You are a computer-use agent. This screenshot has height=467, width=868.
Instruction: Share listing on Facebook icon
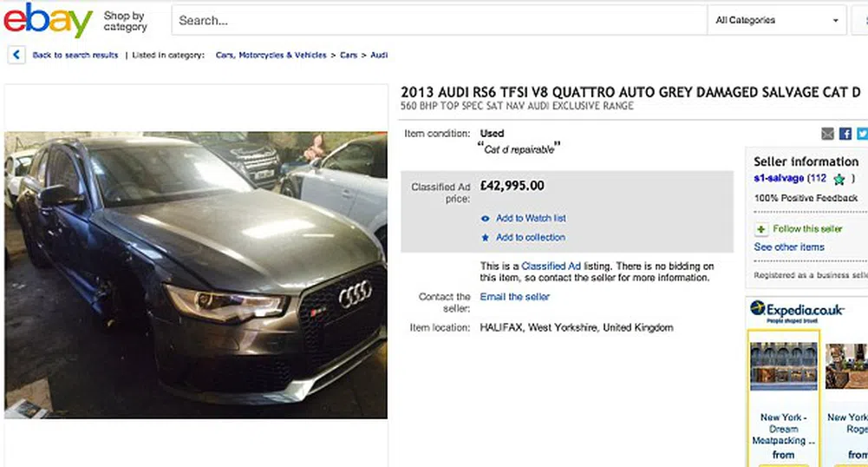point(845,134)
